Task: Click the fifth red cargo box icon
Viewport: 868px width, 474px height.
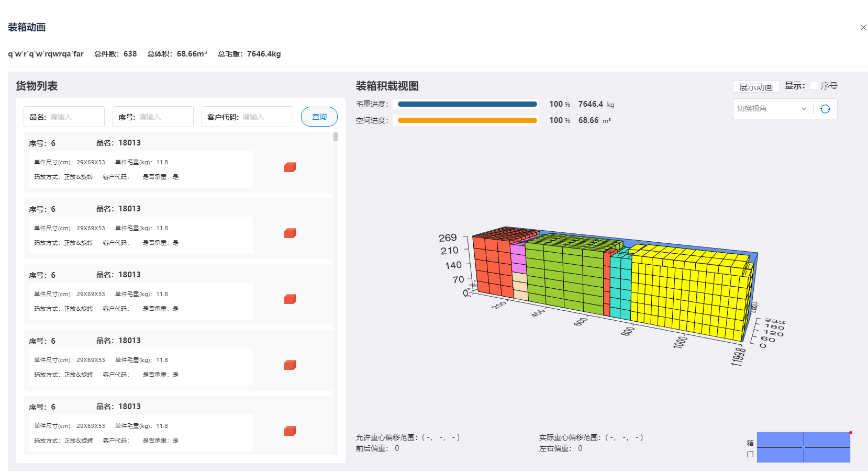Action: [290, 431]
